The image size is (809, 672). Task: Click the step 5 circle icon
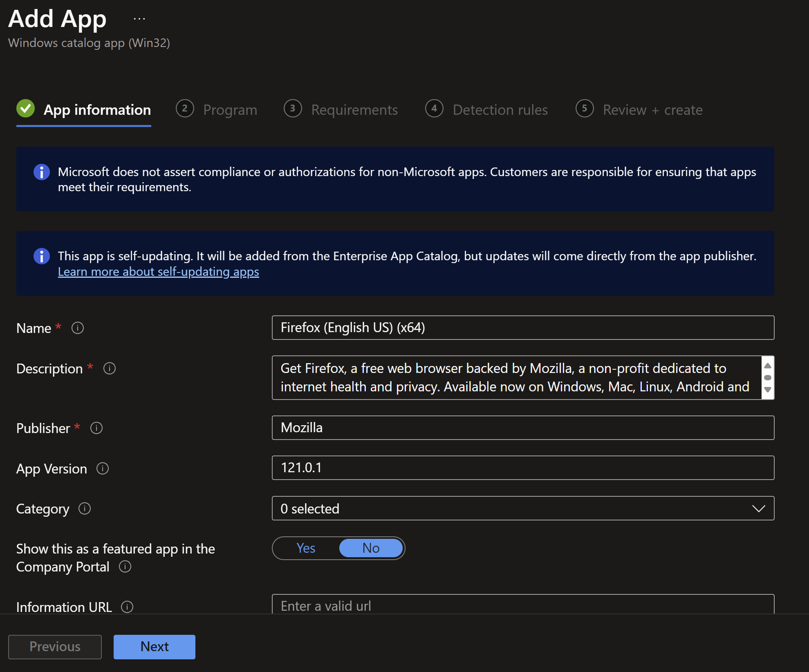click(585, 109)
